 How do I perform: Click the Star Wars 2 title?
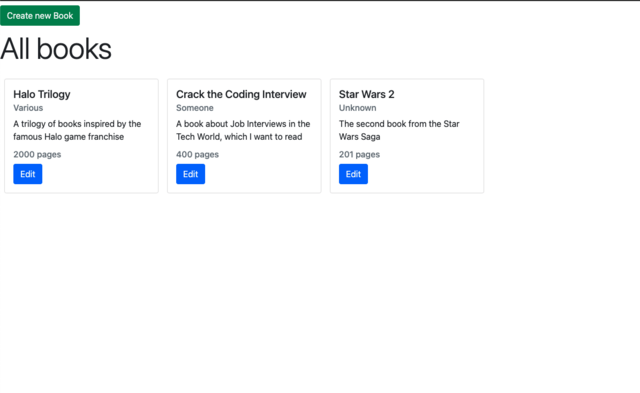pyautogui.click(x=367, y=94)
